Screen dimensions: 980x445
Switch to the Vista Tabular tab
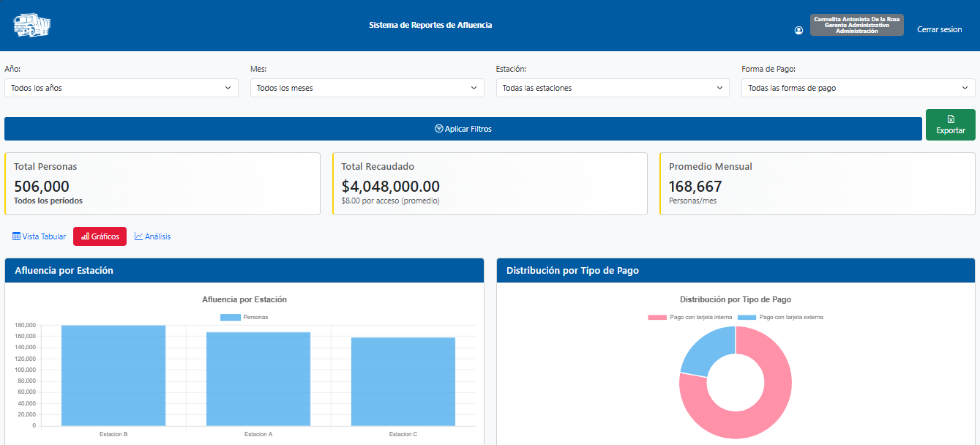40,236
